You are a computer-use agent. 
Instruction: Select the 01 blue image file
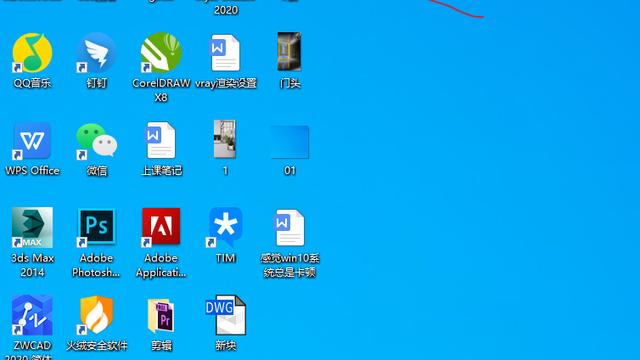click(290, 142)
